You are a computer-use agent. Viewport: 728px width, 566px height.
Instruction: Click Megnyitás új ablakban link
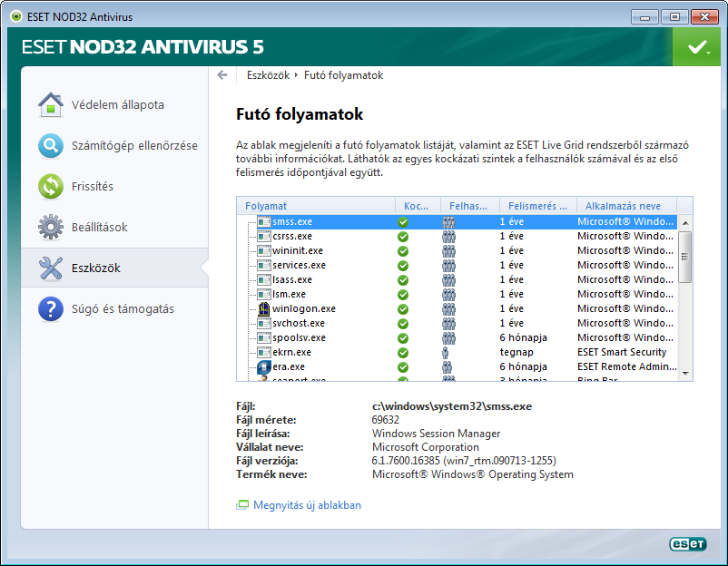point(307,505)
